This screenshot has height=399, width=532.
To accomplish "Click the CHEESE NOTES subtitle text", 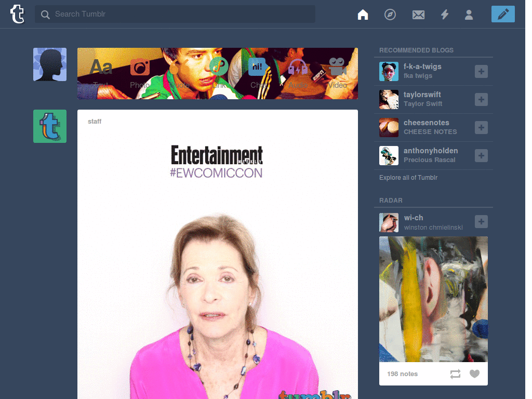I will click(430, 131).
